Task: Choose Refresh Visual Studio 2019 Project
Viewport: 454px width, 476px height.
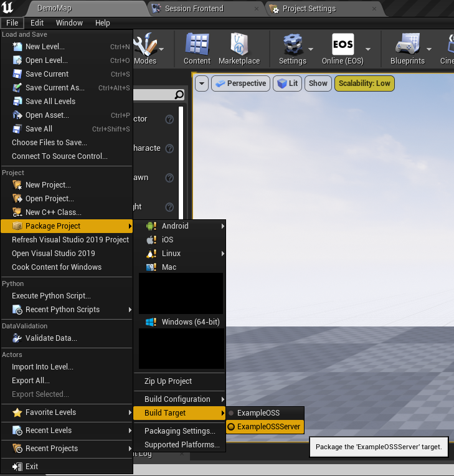Action: tap(67, 240)
